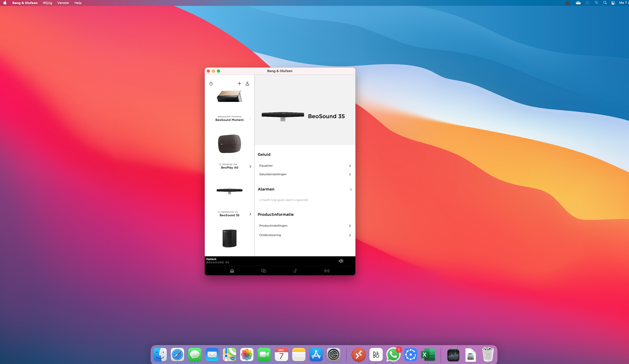Screen dimensions: 629x364
Task: Add a new alarm with plus
Action: [x=351, y=190]
